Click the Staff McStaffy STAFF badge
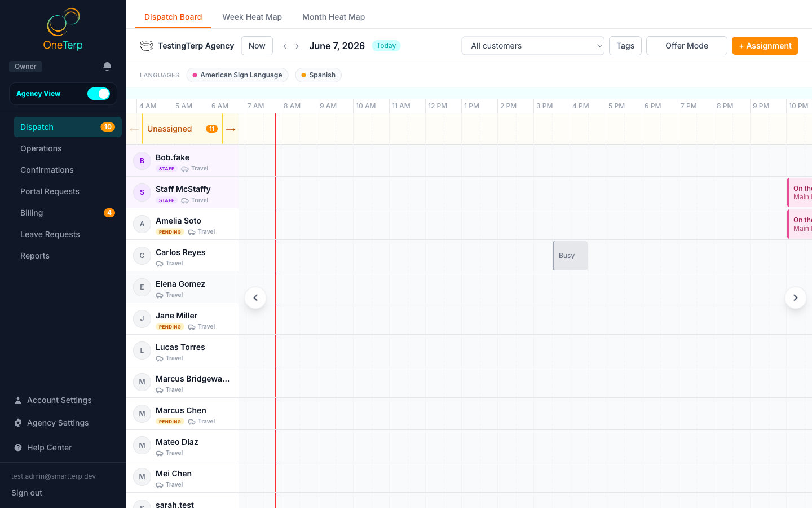Image resolution: width=812 pixels, height=508 pixels. [166, 200]
